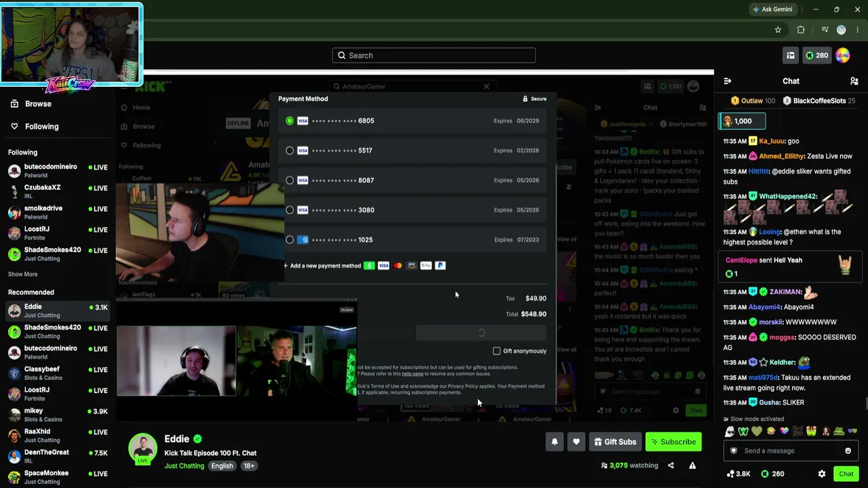Click the Outlaw top gifter entry
Screen dimensions: 868x488
(753, 101)
